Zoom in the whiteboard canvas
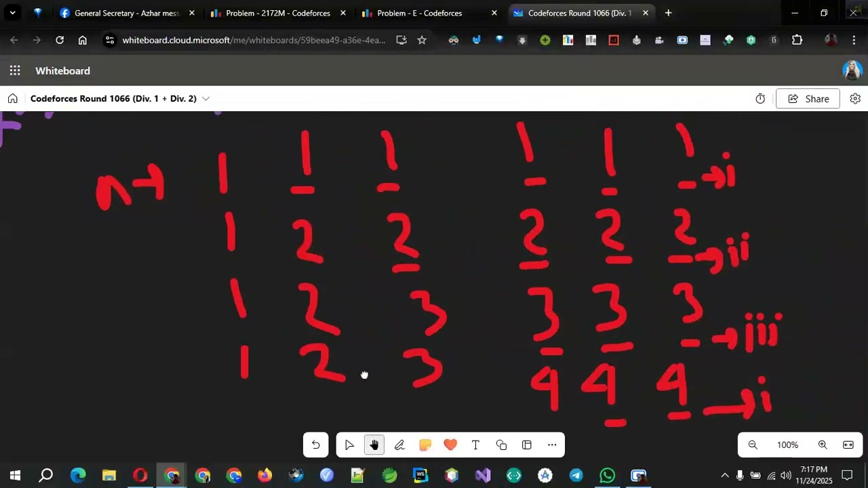868x488 pixels. (x=823, y=445)
